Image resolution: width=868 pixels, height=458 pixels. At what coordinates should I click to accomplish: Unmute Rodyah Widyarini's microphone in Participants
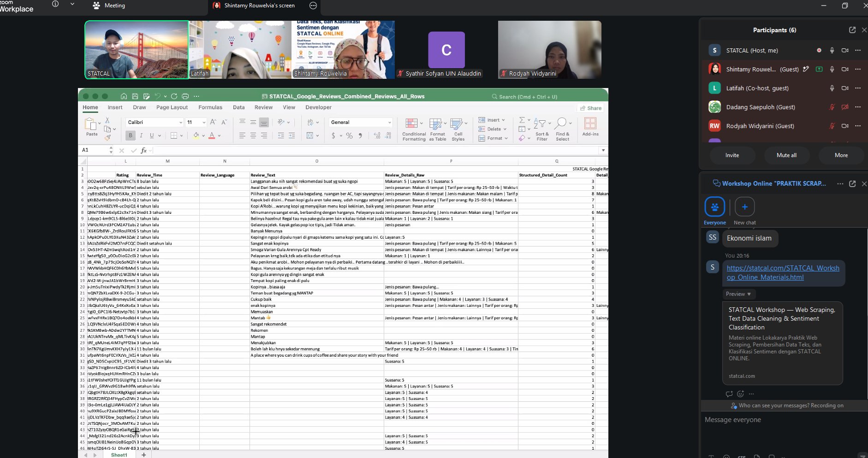click(x=832, y=126)
